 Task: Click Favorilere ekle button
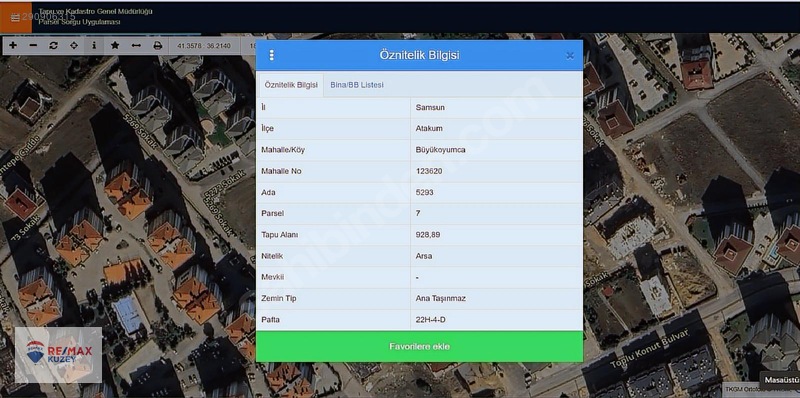(x=419, y=346)
